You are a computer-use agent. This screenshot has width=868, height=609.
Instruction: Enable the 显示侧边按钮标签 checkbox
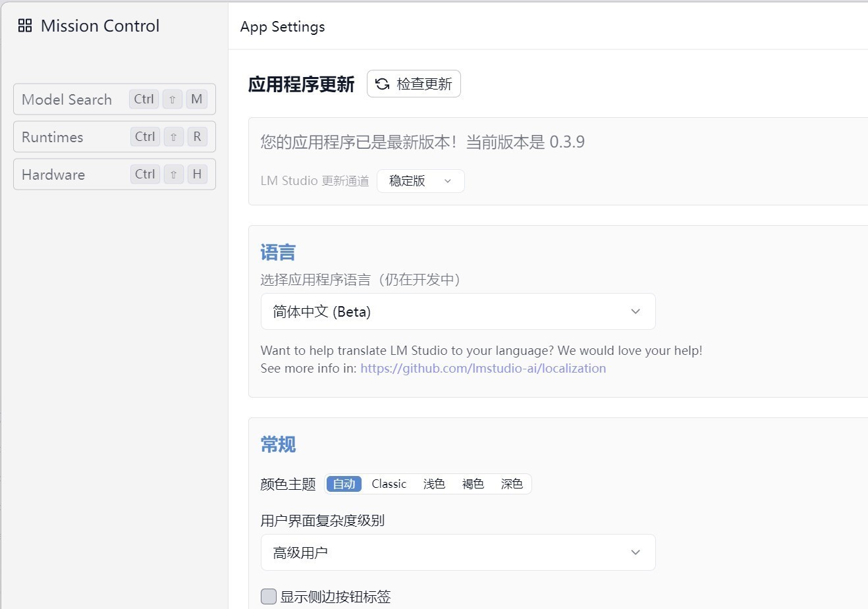click(x=269, y=596)
